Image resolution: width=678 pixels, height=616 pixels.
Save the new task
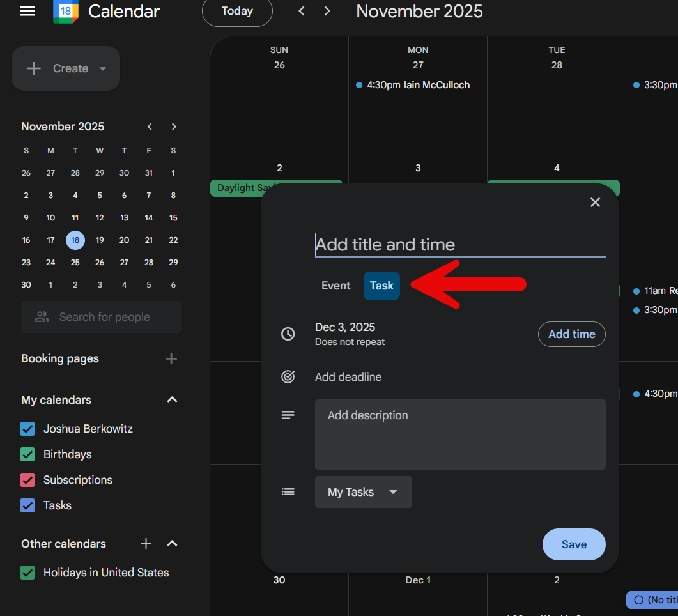tap(573, 544)
